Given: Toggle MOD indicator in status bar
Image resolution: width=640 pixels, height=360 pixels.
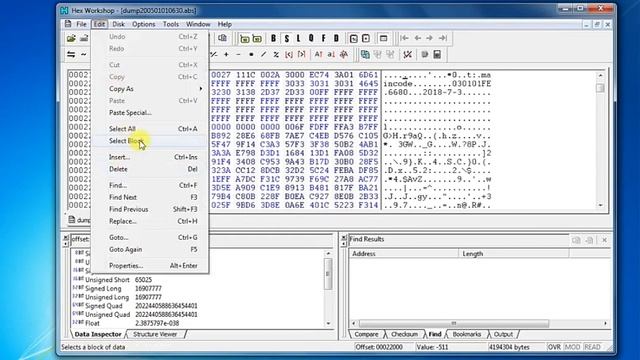Looking at the screenshot, I should click(x=572, y=347).
